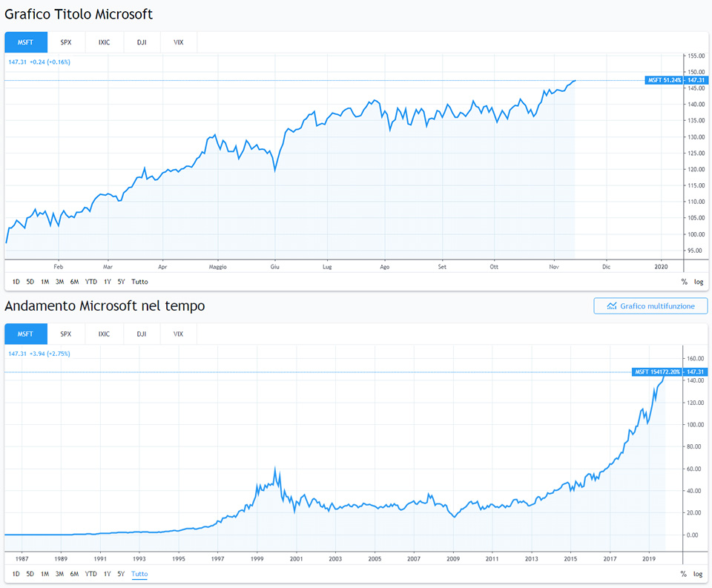The height and width of the screenshot is (588, 712).
Task: Choose Tutto range on bottom chart
Action: tap(140, 574)
